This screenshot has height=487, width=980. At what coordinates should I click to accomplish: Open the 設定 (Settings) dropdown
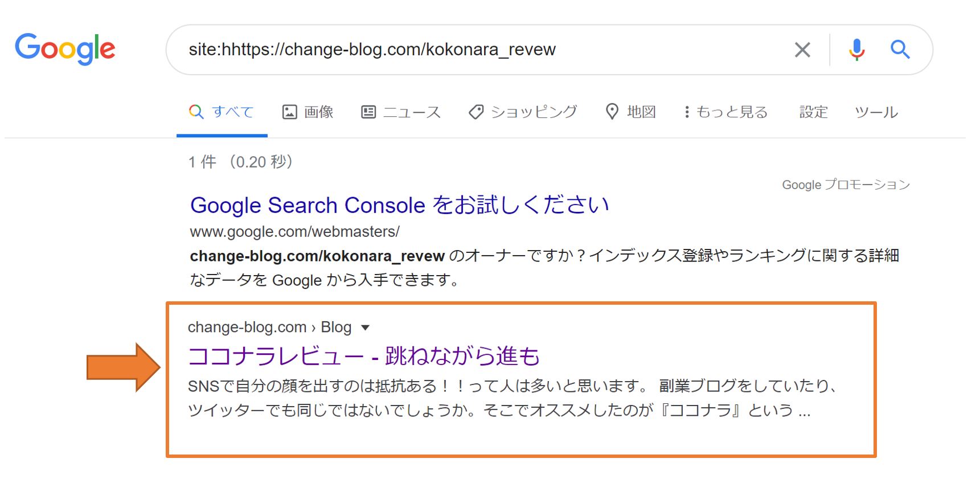point(813,112)
